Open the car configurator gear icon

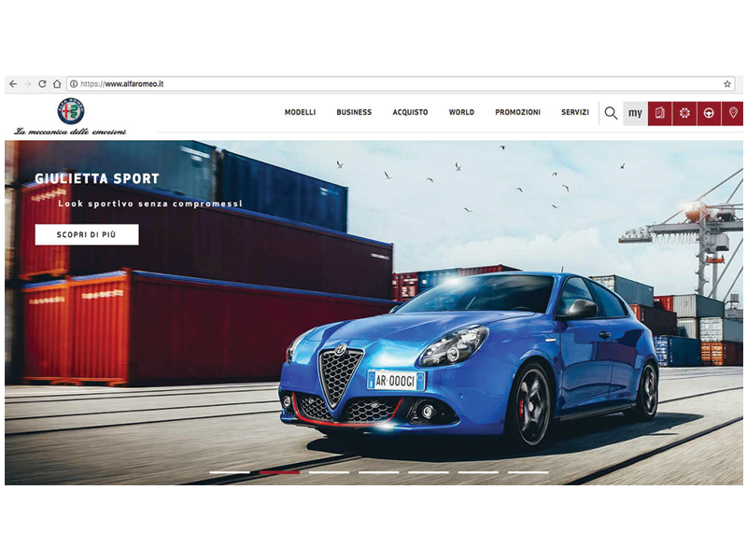pyautogui.click(x=684, y=113)
